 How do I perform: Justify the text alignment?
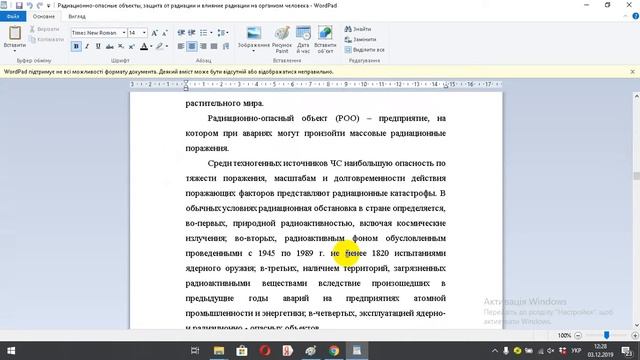[x=214, y=47]
